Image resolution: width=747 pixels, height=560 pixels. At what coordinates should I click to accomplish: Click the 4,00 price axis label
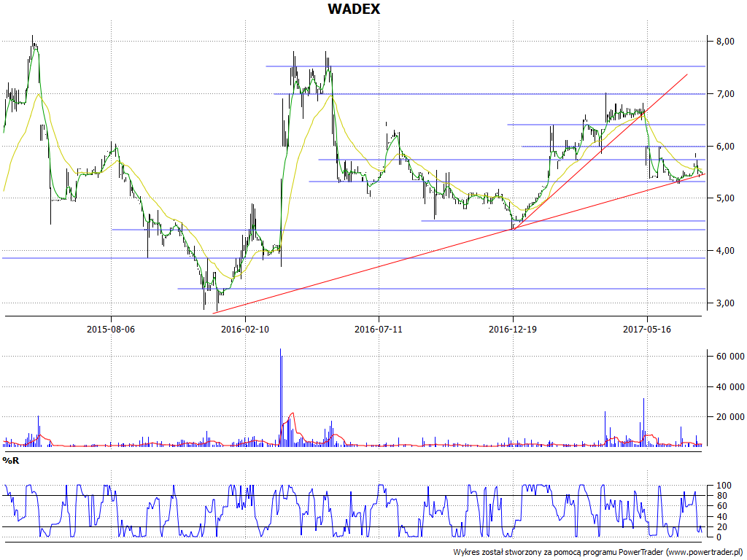point(725,251)
